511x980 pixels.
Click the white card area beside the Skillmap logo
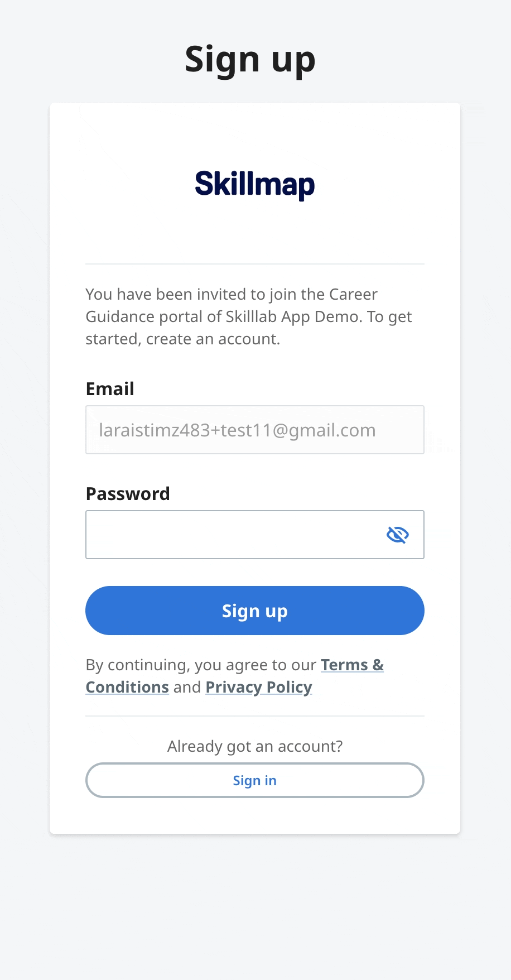pos(123,185)
